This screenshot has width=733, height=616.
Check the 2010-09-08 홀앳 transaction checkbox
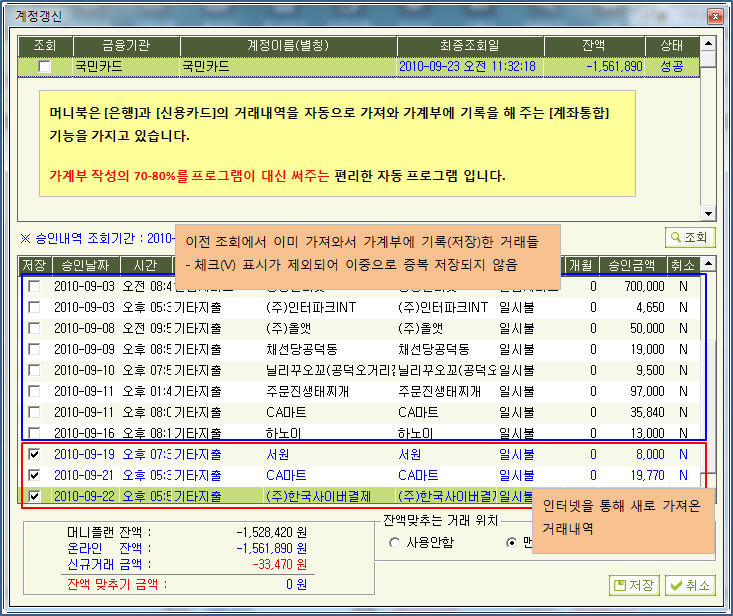point(36,328)
